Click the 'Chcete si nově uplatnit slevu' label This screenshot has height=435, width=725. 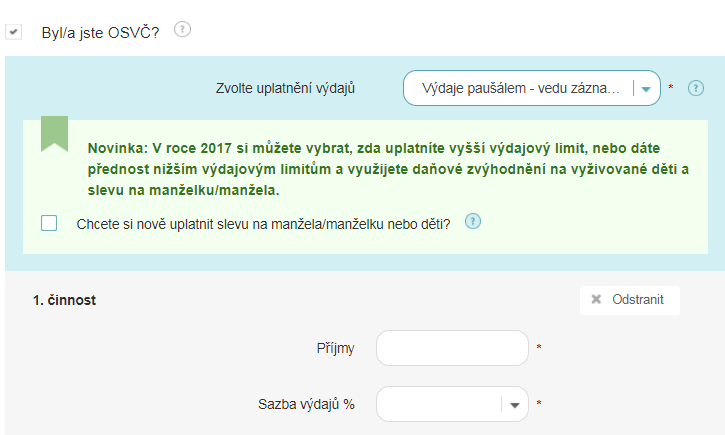point(263,223)
